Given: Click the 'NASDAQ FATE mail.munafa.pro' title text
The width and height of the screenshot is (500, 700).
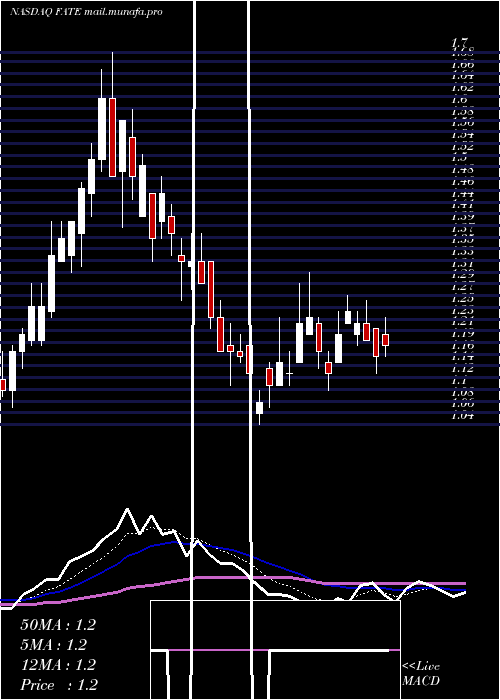Looking at the screenshot, I should pyautogui.click(x=86, y=12).
